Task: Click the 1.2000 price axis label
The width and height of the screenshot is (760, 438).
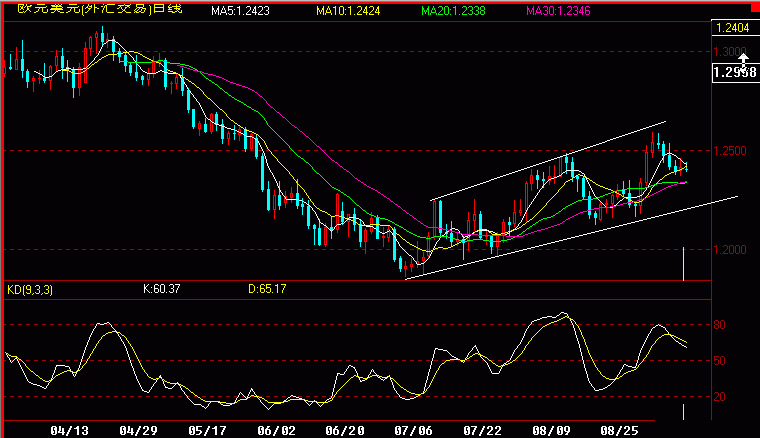Action: pos(730,250)
